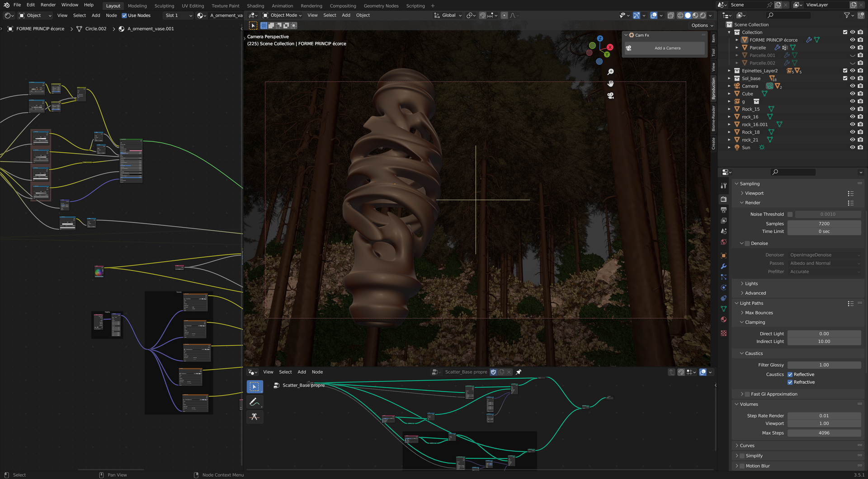Viewport: 868px width, 479px height.
Task: Toggle pin on Scatter_Base propre node group
Action: (519, 372)
